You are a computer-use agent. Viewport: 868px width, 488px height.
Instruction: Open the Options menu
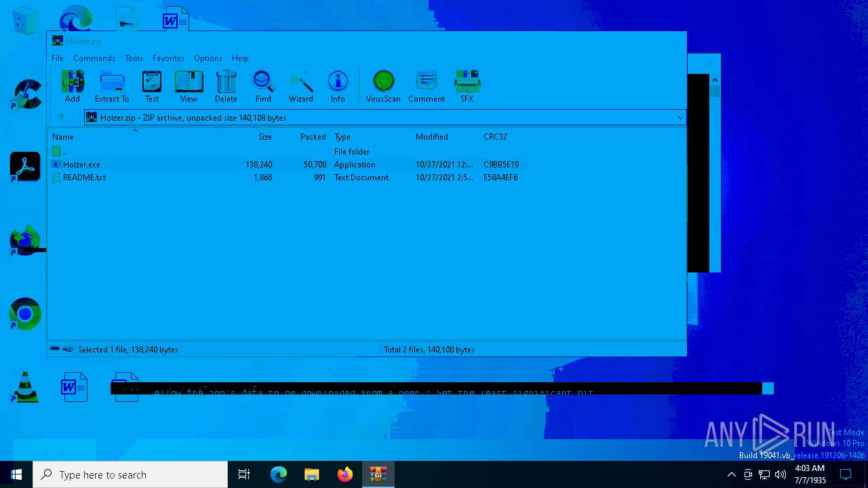(208, 58)
